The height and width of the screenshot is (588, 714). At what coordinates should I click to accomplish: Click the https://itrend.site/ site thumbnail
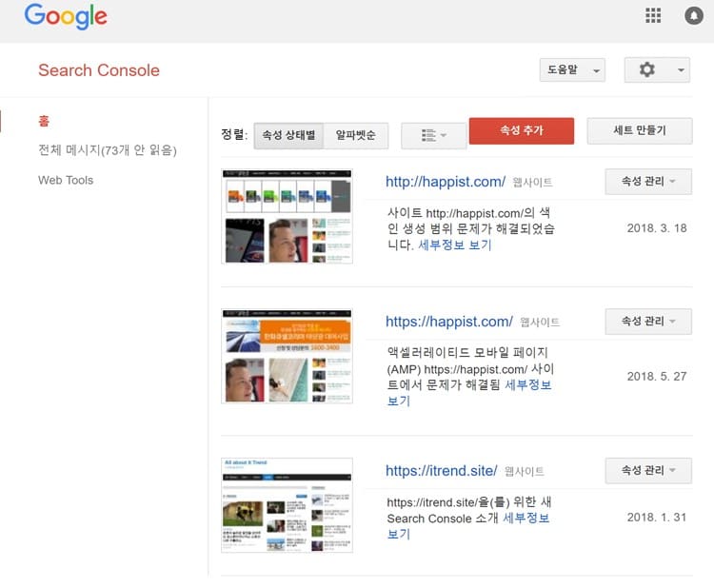(287, 505)
